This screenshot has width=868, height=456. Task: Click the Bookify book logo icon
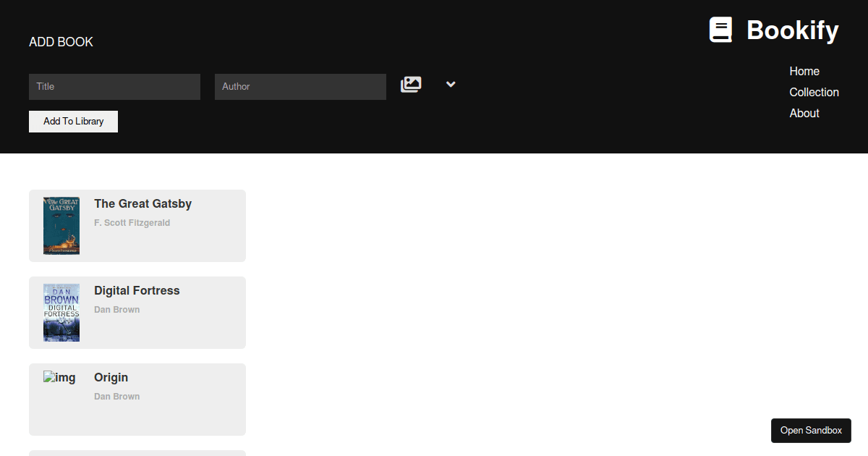(x=720, y=30)
